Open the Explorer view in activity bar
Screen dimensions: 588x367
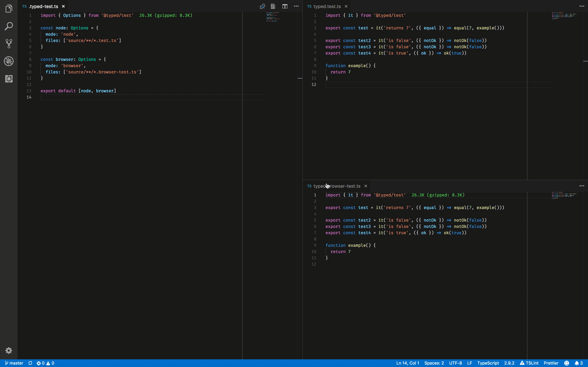[9, 9]
